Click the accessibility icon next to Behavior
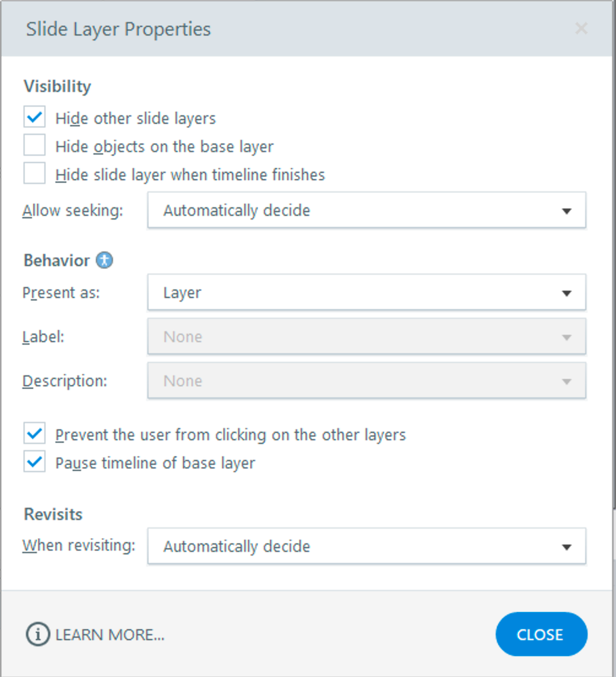This screenshot has height=677, width=616. click(x=104, y=260)
